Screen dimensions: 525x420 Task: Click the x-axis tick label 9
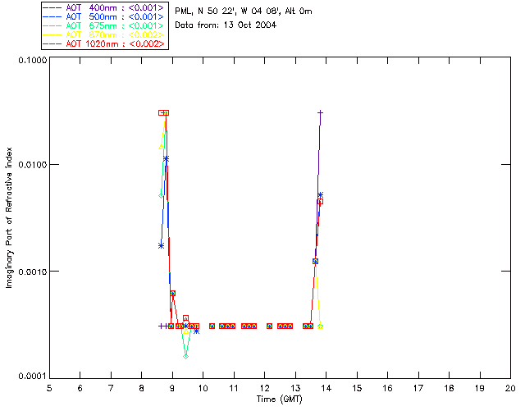(x=172, y=388)
